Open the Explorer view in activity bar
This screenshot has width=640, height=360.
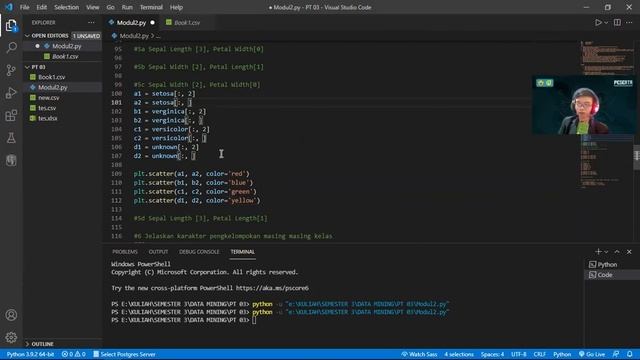11,26
